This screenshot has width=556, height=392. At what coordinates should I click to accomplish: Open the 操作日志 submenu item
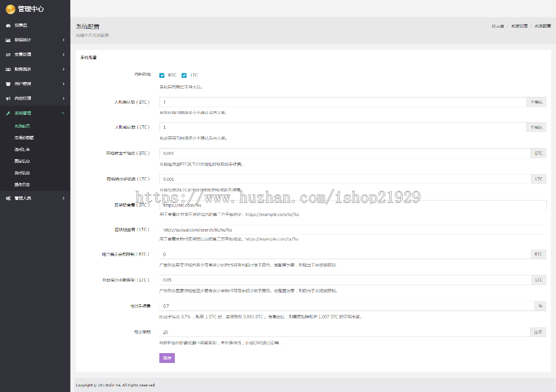(22, 185)
